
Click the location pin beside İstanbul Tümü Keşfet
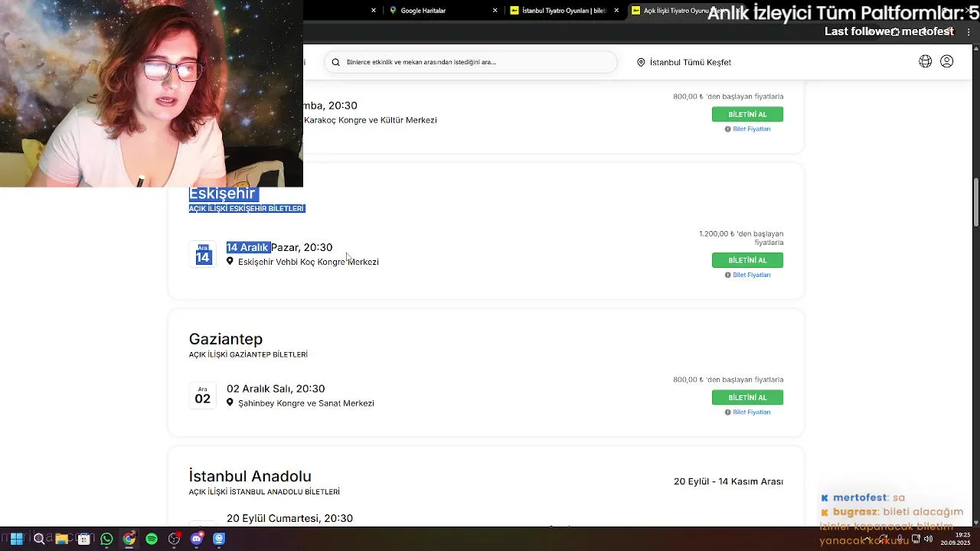pos(641,62)
